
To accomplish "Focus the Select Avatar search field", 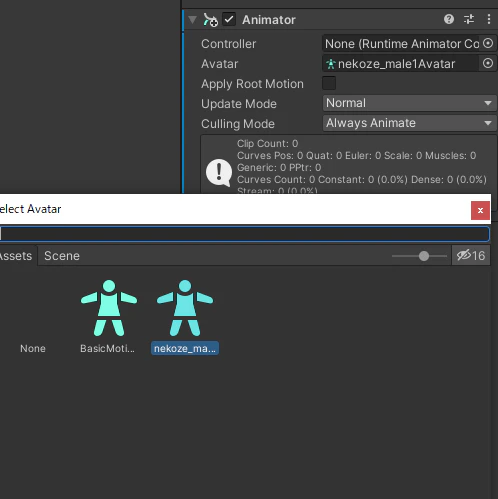I will pyautogui.click(x=244, y=234).
